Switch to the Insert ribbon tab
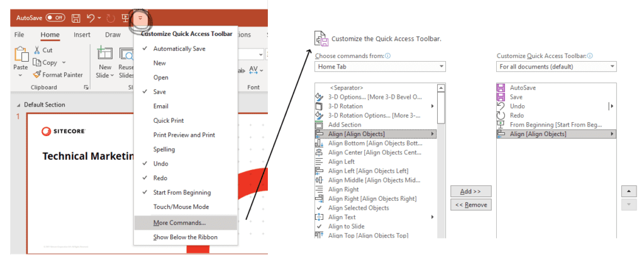 click(82, 35)
